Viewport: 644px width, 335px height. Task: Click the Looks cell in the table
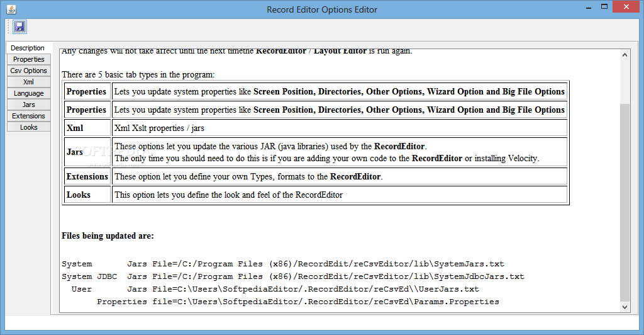[x=87, y=195]
